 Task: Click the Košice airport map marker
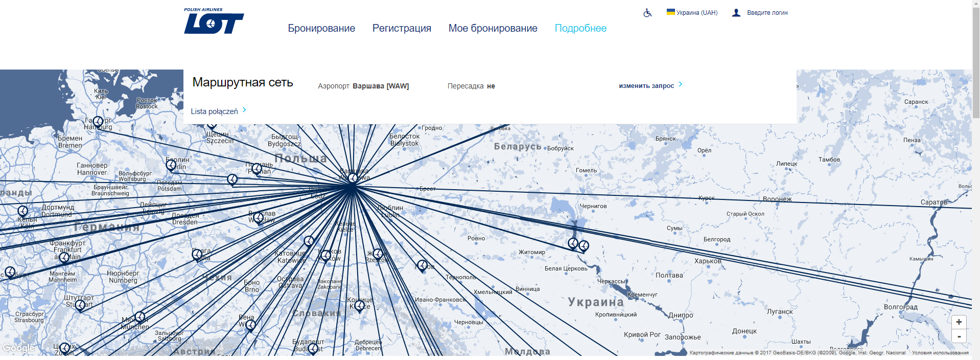click(359, 305)
